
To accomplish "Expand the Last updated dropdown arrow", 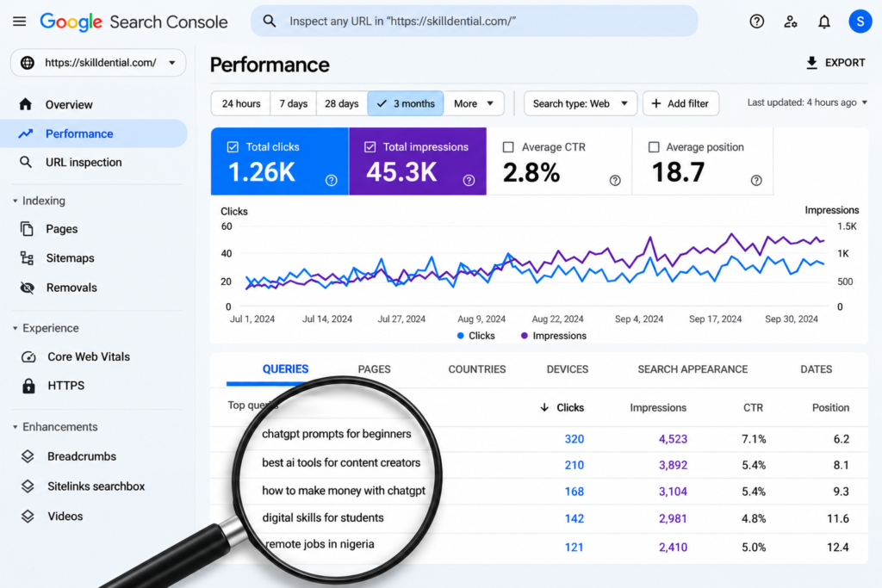I will [865, 102].
